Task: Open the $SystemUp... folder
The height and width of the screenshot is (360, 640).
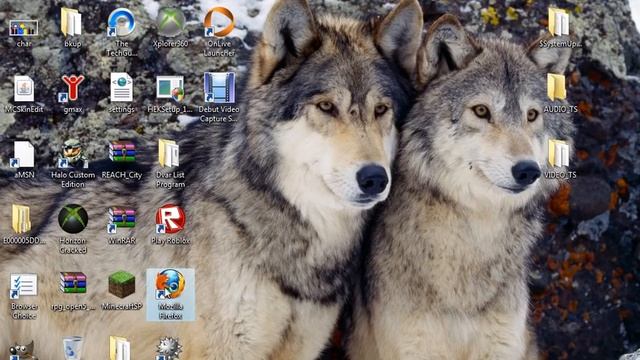Action: 559,22
